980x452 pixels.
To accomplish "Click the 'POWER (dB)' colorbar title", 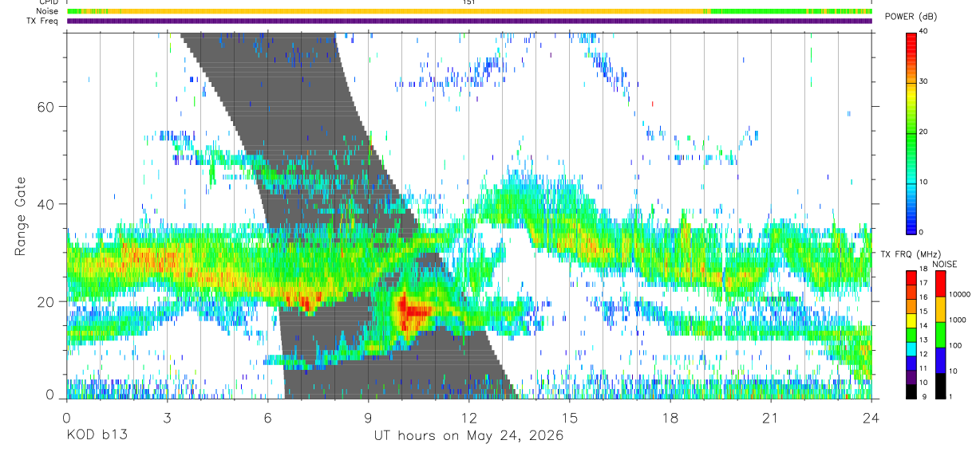I will click(x=911, y=17).
